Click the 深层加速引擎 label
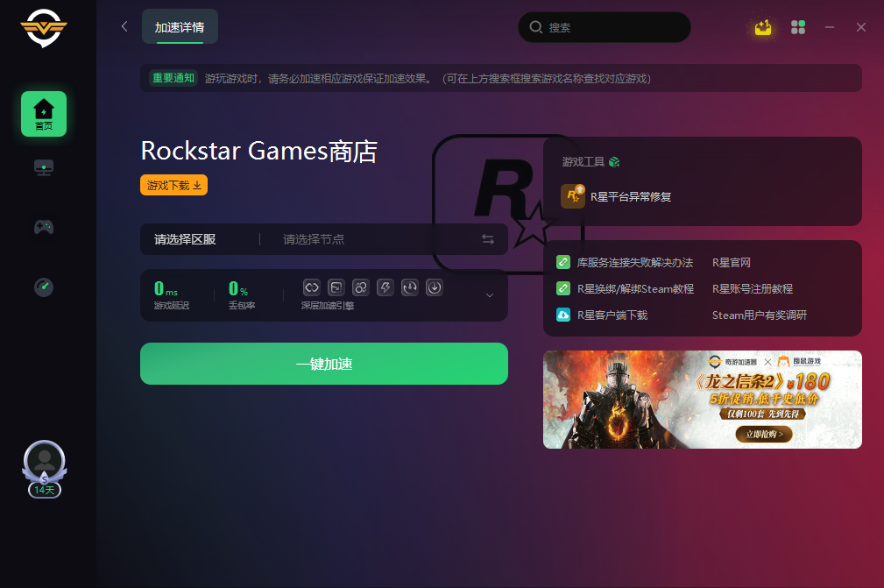Screen dimensions: 884x588 pyautogui.click(x=328, y=306)
